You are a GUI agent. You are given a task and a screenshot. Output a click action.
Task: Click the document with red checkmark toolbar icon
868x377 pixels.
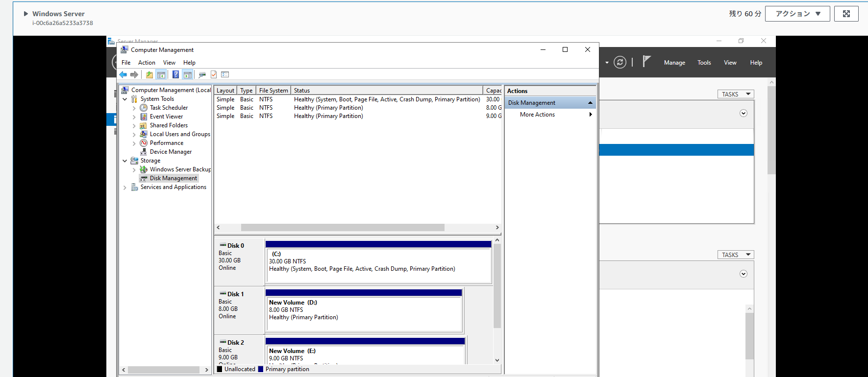pos(214,74)
